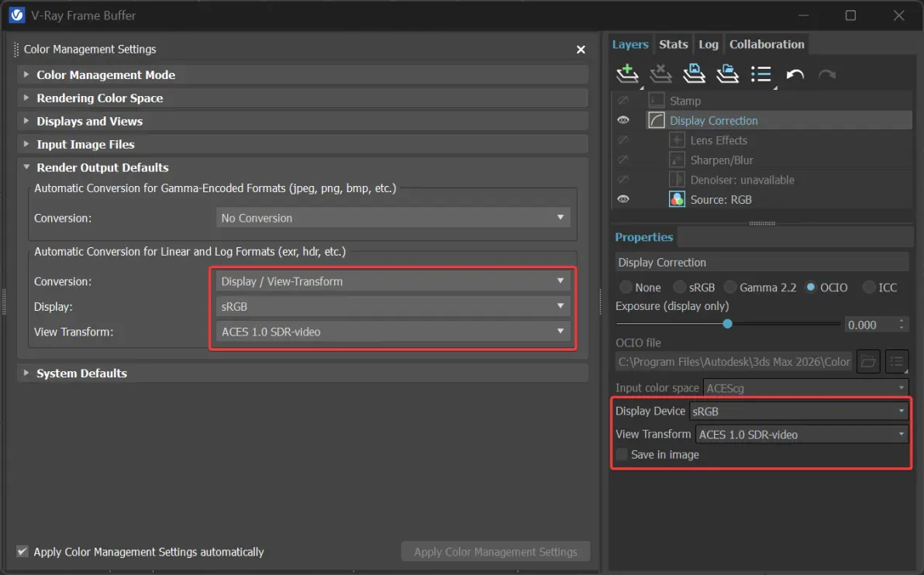Image resolution: width=924 pixels, height=575 pixels.
Task: Hide the Source: RGB layer
Action: pyautogui.click(x=623, y=199)
